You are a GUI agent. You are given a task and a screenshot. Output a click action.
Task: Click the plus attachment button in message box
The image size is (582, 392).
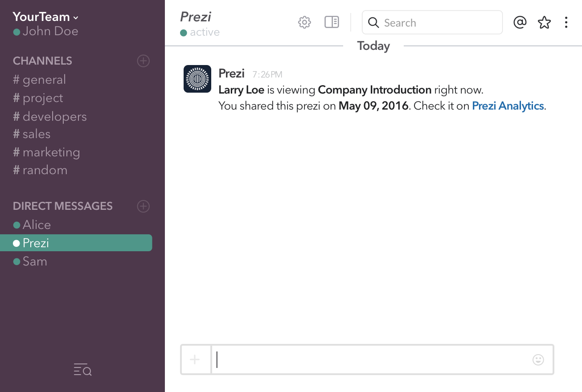(195, 359)
